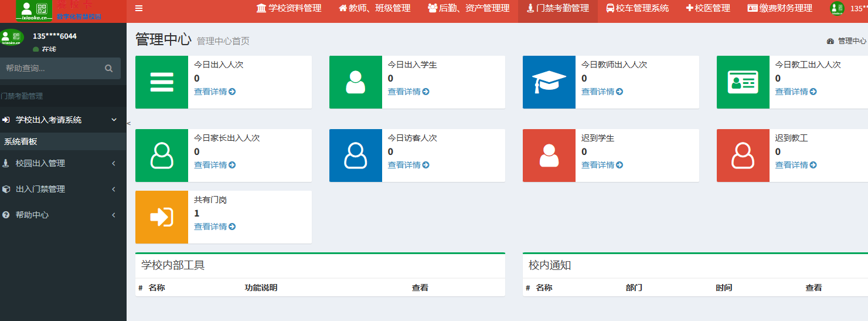The image size is (868, 321).
Task: Open 缴费财务理理 top menu
Action: (x=780, y=8)
